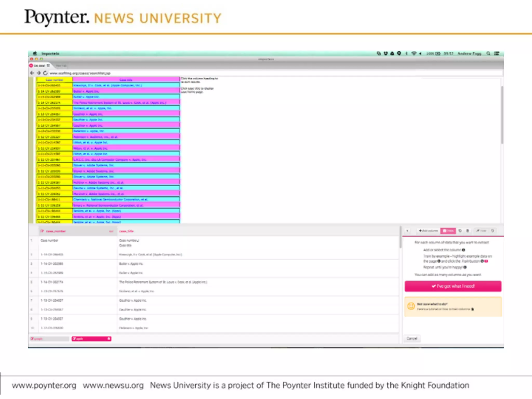Collapse panel with small arrow toggle

(x=407, y=231)
